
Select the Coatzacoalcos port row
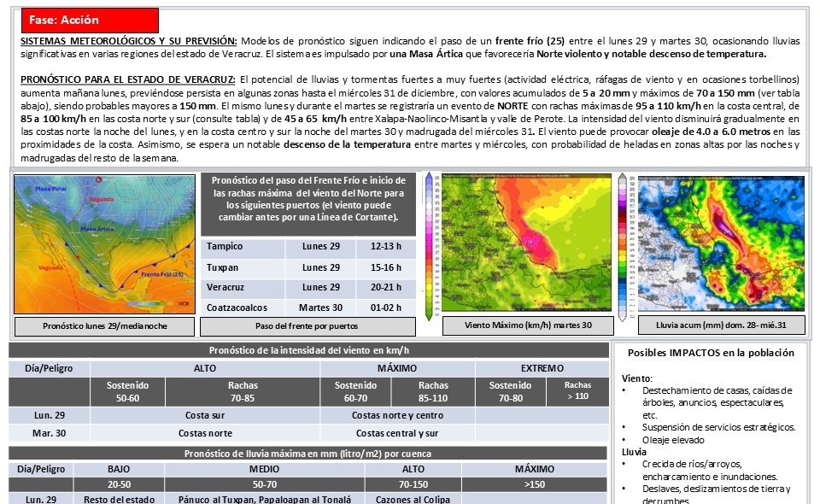point(307,308)
